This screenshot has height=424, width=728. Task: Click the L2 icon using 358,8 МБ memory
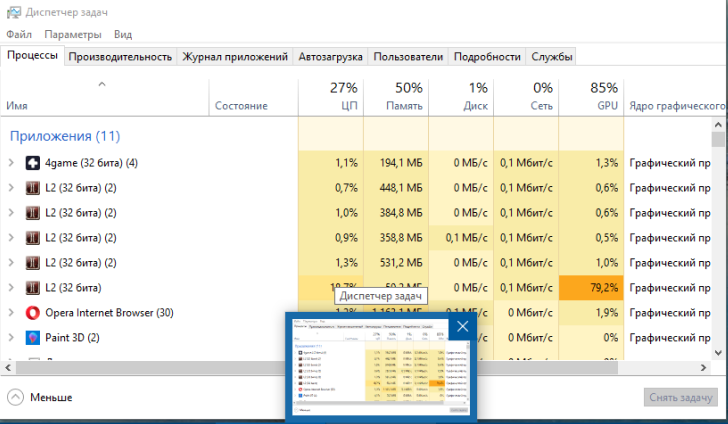33,238
